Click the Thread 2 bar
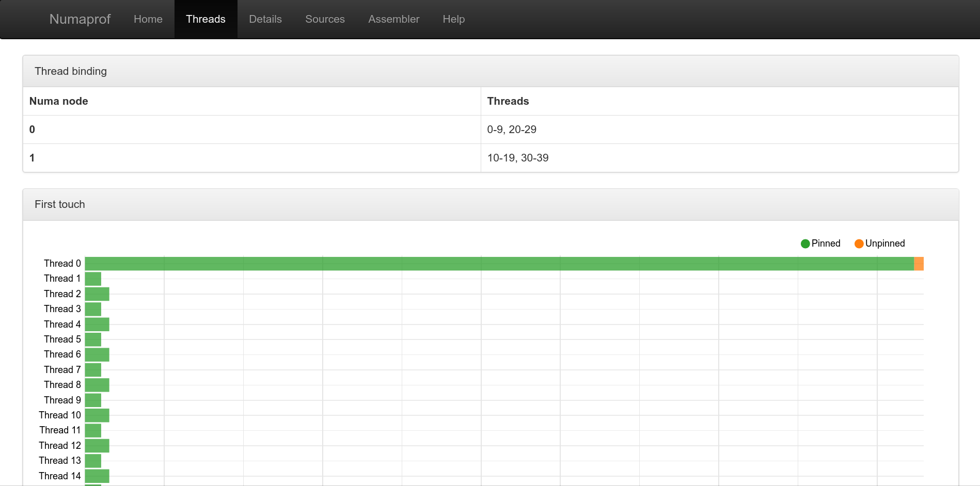Screen dimensions: 980x486 click(x=97, y=294)
